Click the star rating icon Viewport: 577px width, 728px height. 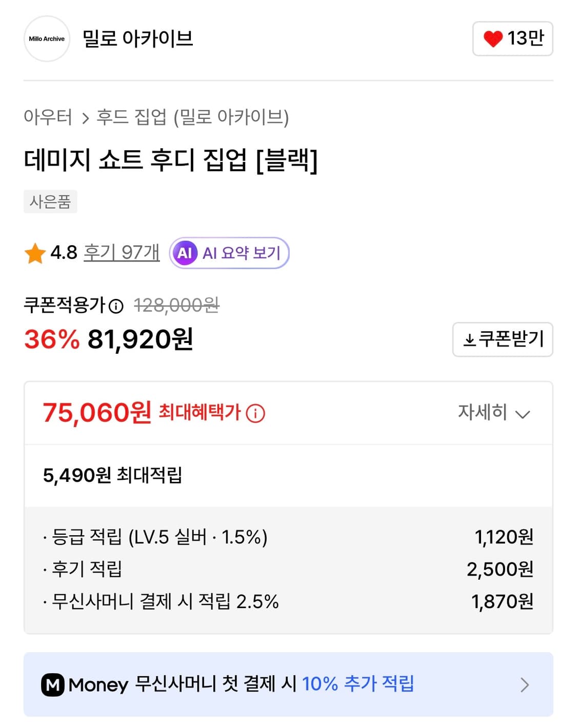35,252
